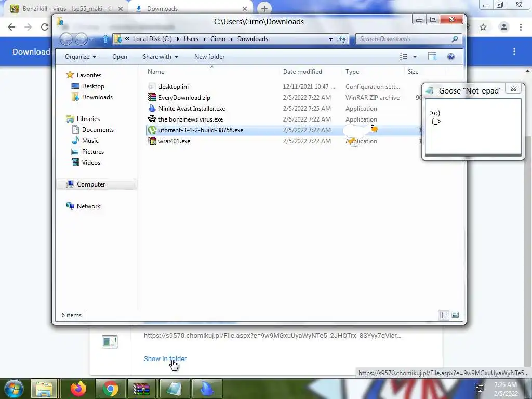This screenshot has height=399, width=532.
Task: Click the Show in folder link in Chrome
Action: tap(165, 358)
